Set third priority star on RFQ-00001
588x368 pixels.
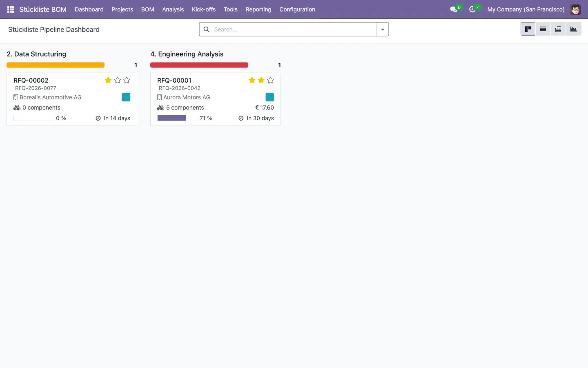point(271,80)
